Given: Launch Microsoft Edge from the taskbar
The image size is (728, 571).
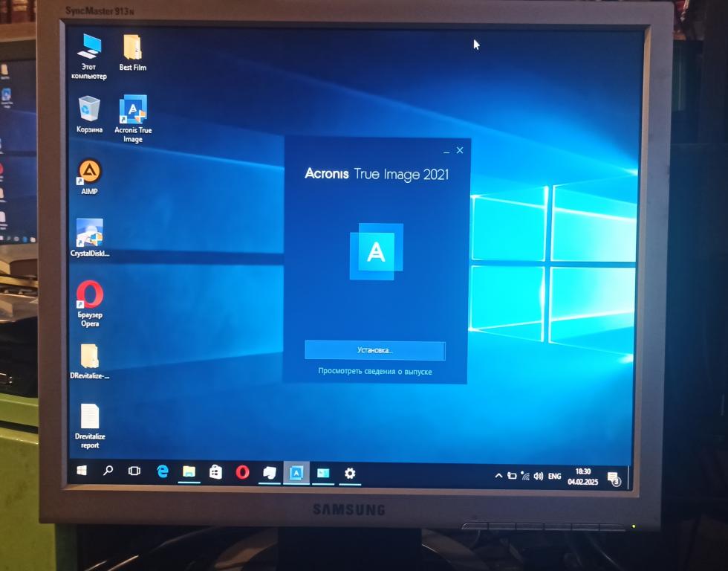Looking at the screenshot, I should [162, 471].
